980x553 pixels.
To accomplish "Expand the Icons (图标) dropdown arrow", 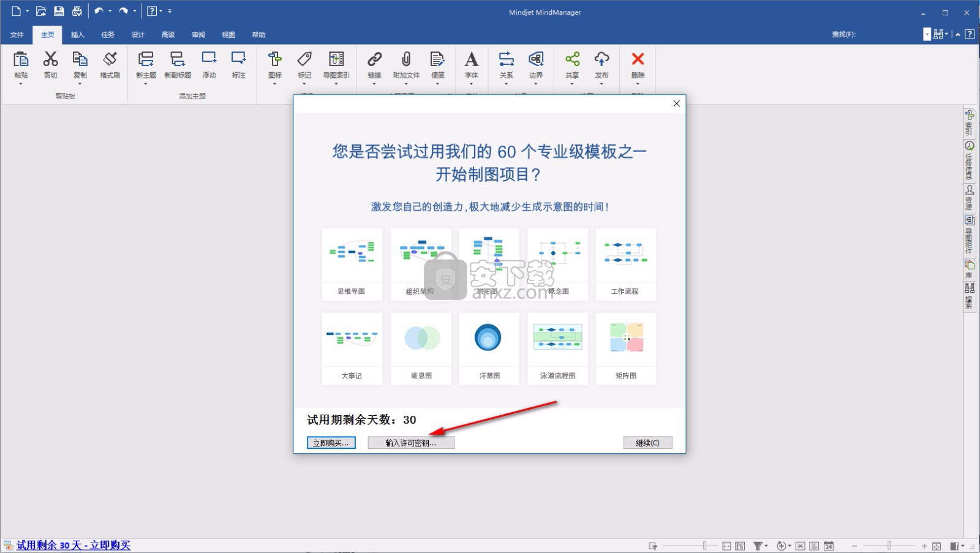I will click(x=275, y=83).
